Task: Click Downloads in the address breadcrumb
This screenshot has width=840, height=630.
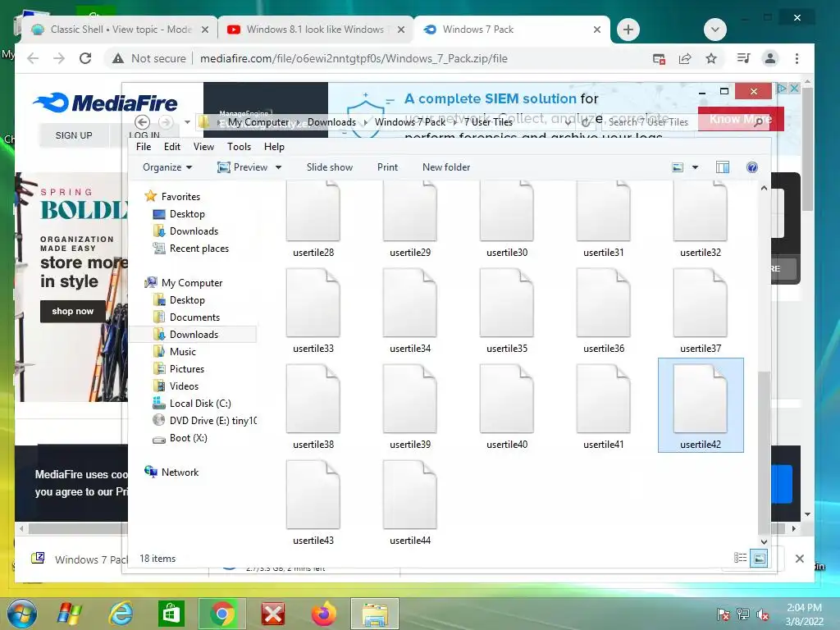Action: (x=331, y=122)
